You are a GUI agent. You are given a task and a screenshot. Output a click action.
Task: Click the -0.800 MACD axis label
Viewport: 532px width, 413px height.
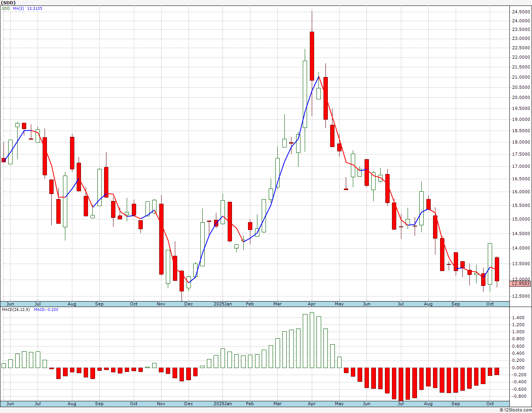[x=518, y=396]
